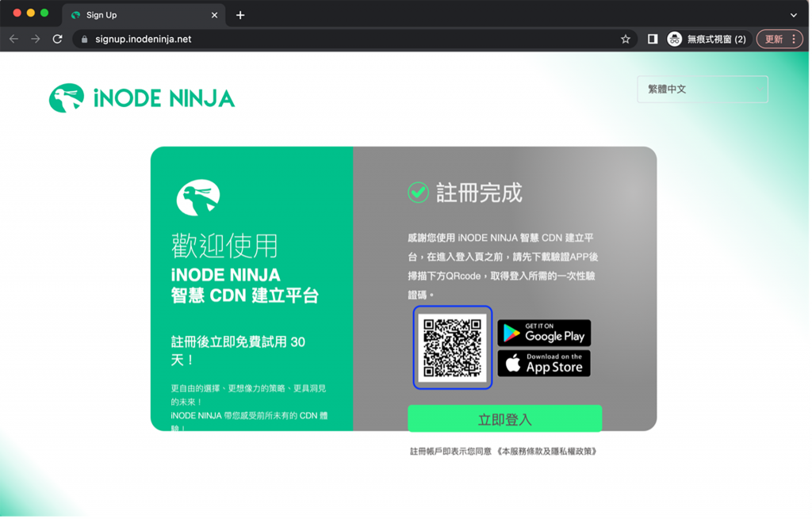Click the 註冊完成 heading text
This screenshot has height=519, width=812.
(479, 193)
